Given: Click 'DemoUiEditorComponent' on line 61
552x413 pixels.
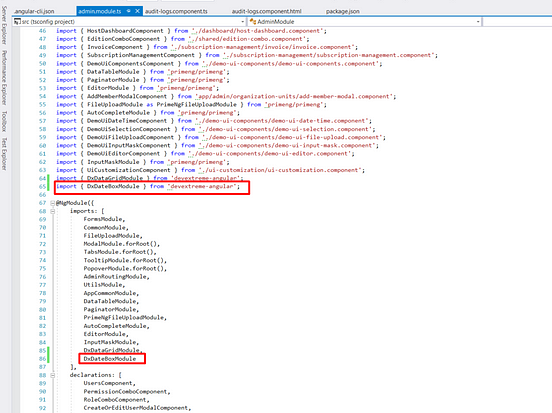Looking at the screenshot, I should pyautogui.click(x=123, y=154).
